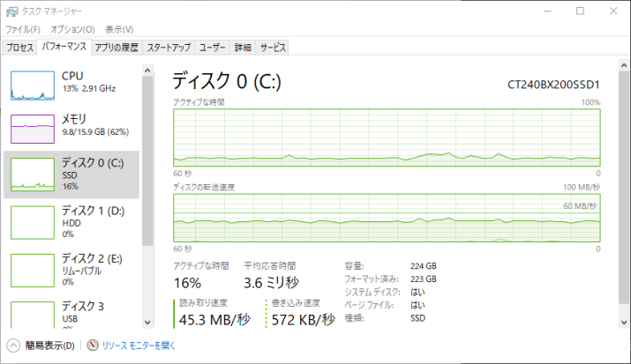
Task: Click the ディスク 1 (D:) graph thumbnail
Action: [33, 222]
